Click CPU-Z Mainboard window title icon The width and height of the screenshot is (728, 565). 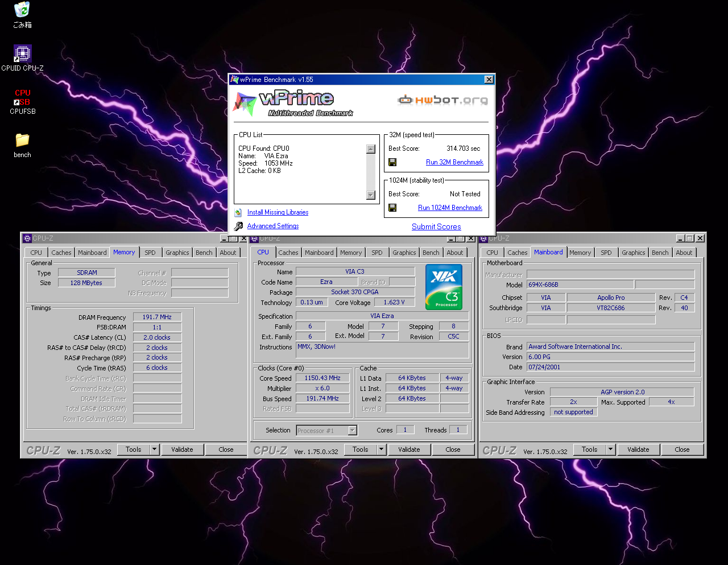484,238
